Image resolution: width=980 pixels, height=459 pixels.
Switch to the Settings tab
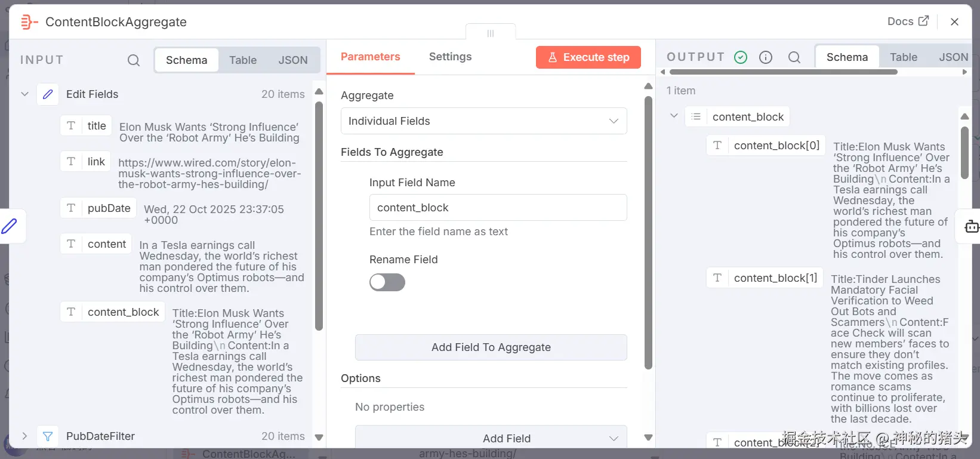coord(450,57)
